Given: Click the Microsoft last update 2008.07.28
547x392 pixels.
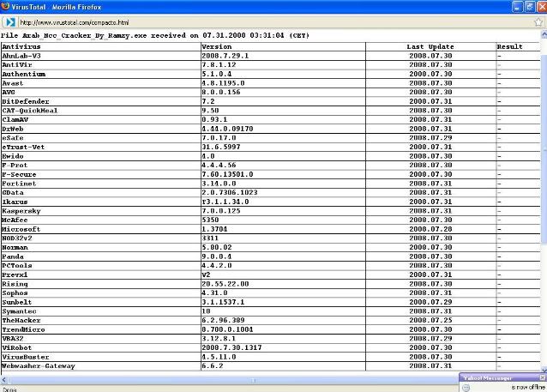Looking at the screenshot, I should [x=430, y=229].
